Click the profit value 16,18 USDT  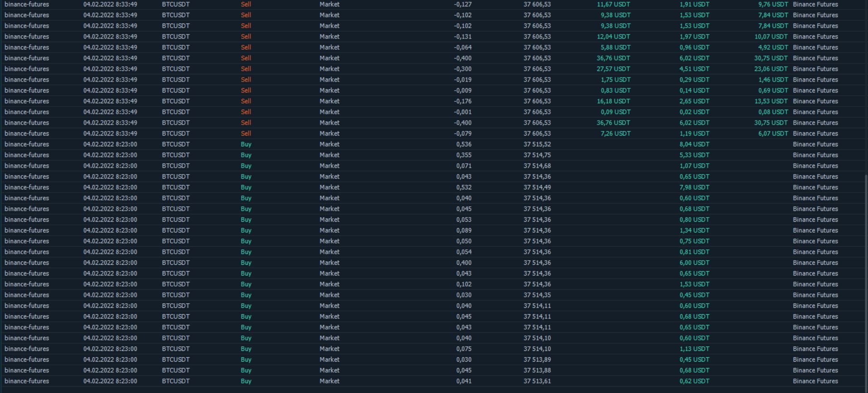[x=614, y=102]
